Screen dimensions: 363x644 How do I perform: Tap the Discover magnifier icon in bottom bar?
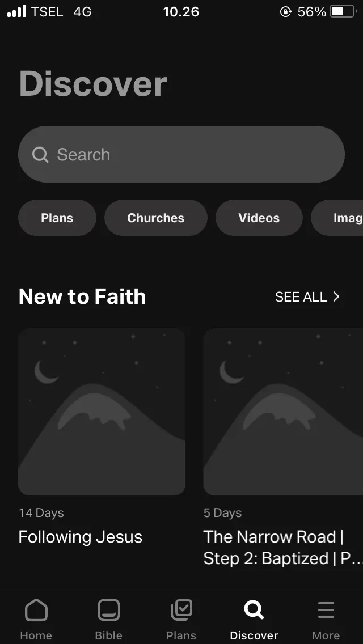[254, 610]
